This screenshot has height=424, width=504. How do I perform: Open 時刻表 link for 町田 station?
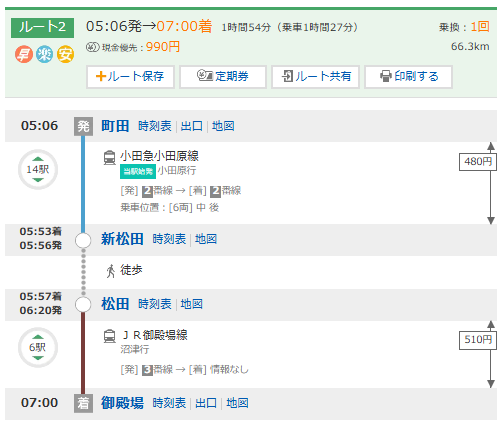155,126
